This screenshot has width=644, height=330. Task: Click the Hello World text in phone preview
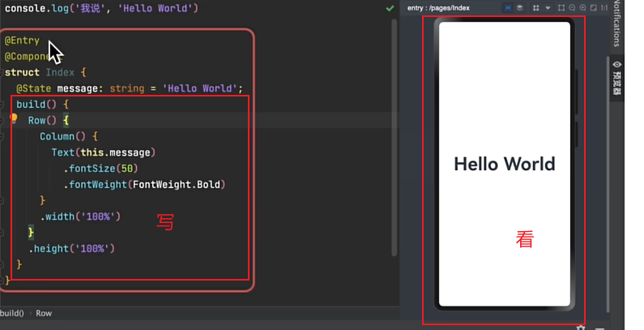505,164
